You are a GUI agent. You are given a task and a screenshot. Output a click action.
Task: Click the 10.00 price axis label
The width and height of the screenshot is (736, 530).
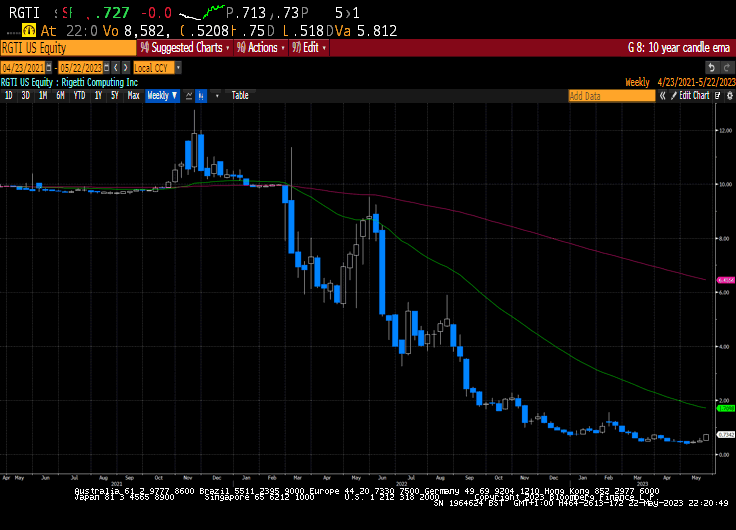pos(725,184)
